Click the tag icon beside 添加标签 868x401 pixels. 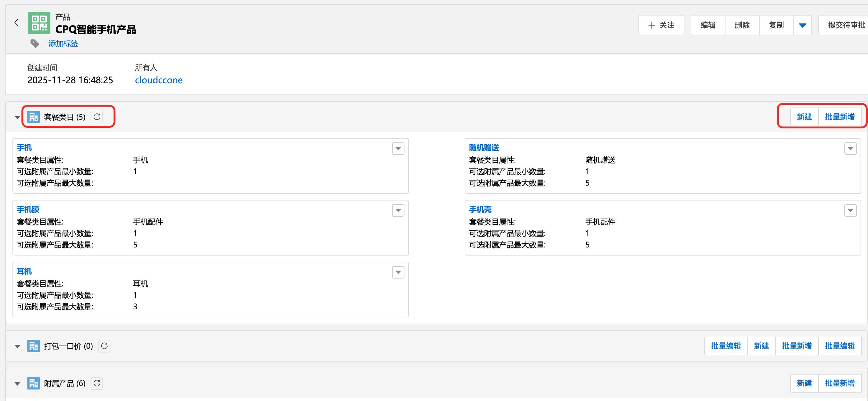pyautogui.click(x=34, y=44)
